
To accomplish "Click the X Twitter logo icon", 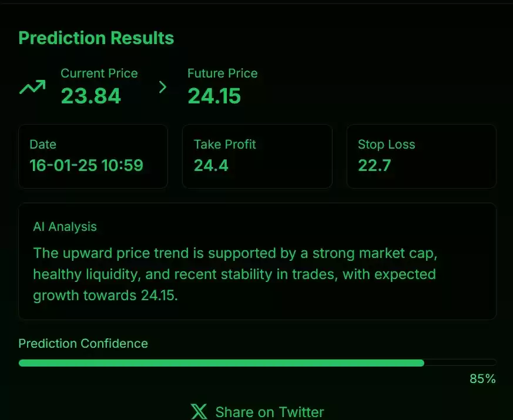I will 199,412.
